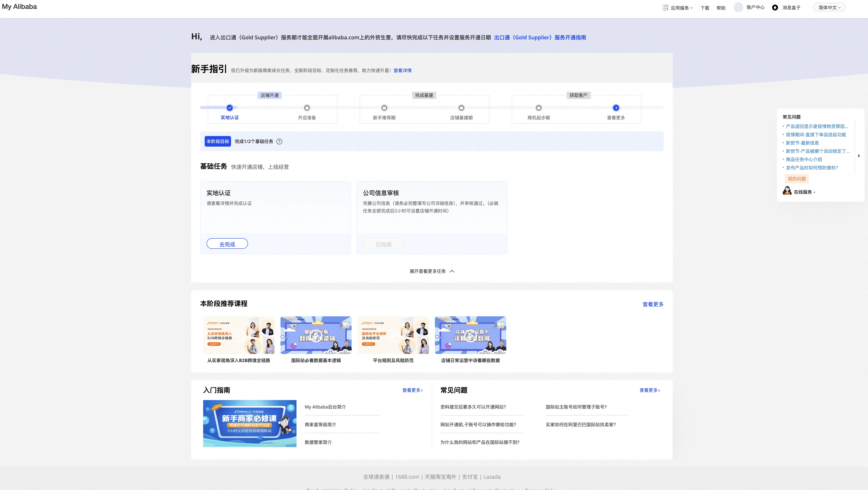Open the message box bell icon

(x=775, y=7)
